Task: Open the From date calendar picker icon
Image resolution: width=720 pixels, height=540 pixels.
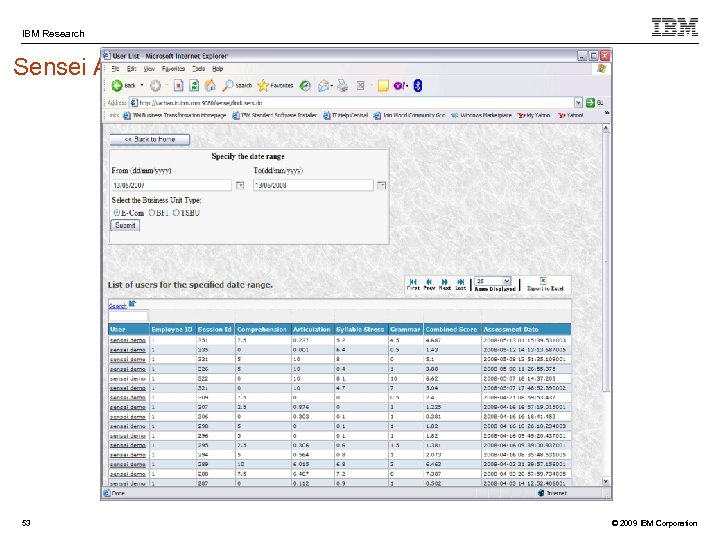Action: (x=240, y=185)
